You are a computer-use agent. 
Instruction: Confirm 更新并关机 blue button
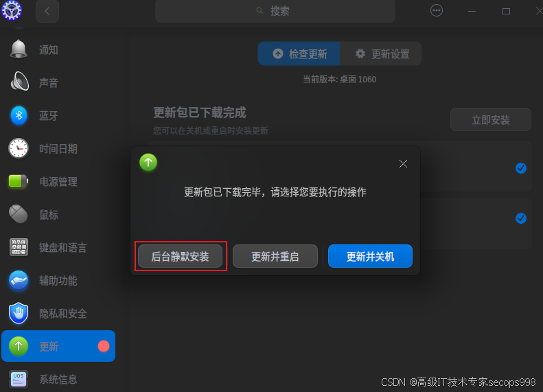pyautogui.click(x=370, y=256)
